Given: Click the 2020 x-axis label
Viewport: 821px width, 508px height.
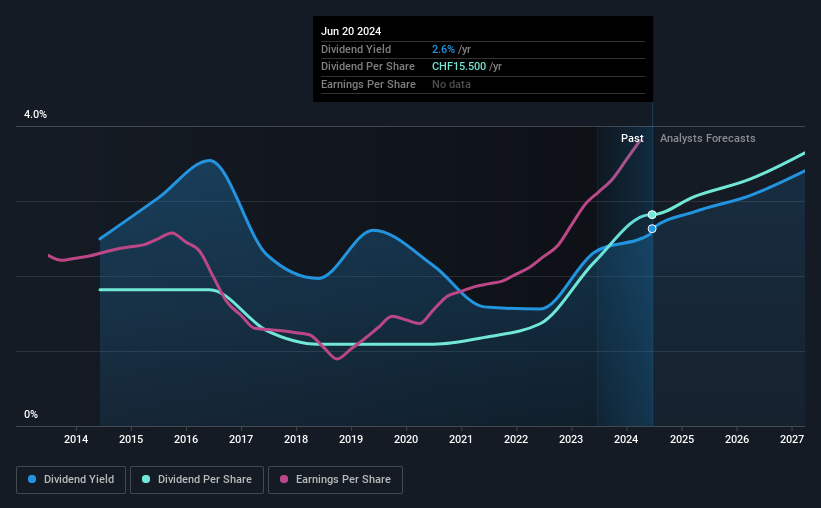Looking at the screenshot, I should (x=406, y=439).
